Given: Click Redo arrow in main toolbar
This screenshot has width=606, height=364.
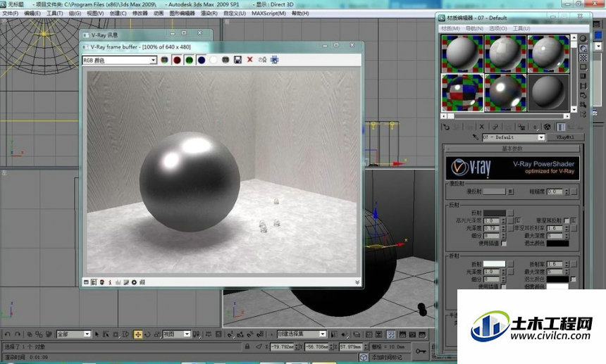Looking at the screenshot, I should point(18,334).
